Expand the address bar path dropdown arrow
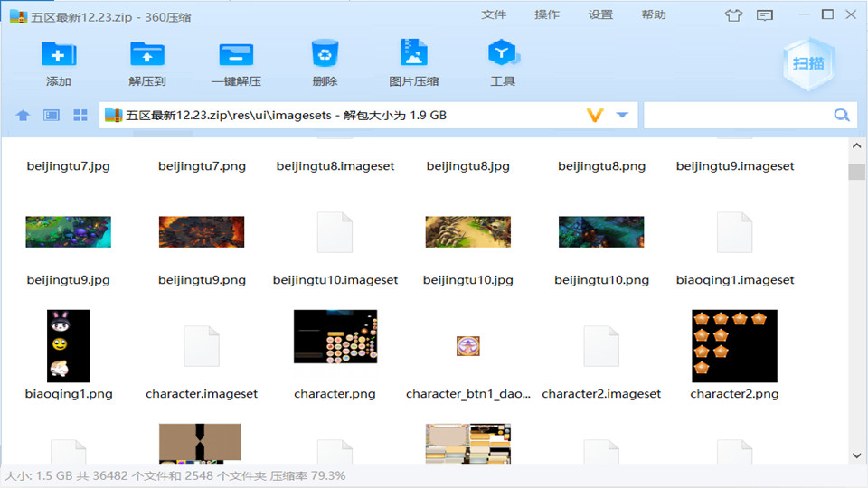Screen dimensions: 868x488 tap(622, 116)
